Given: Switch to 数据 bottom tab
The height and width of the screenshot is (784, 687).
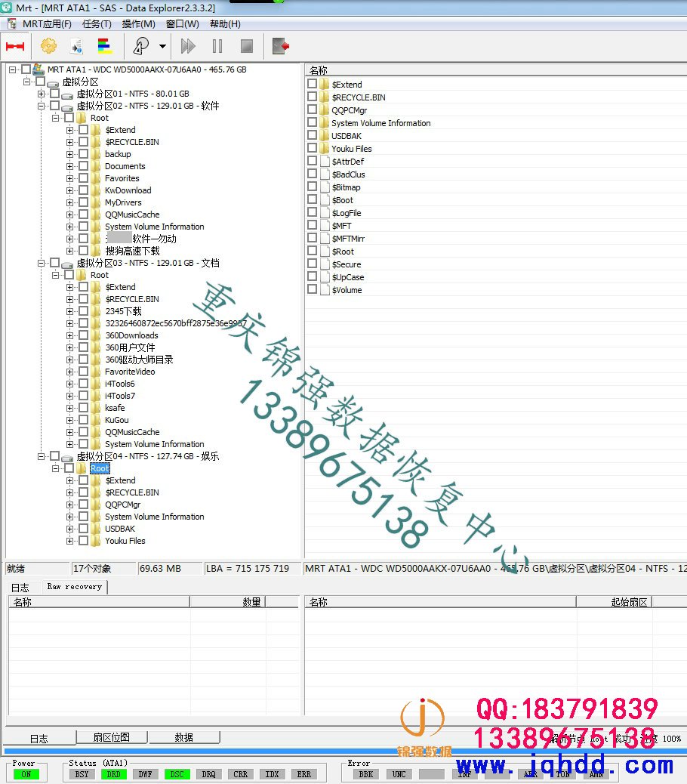Looking at the screenshot, I should [x=184, y=737].
